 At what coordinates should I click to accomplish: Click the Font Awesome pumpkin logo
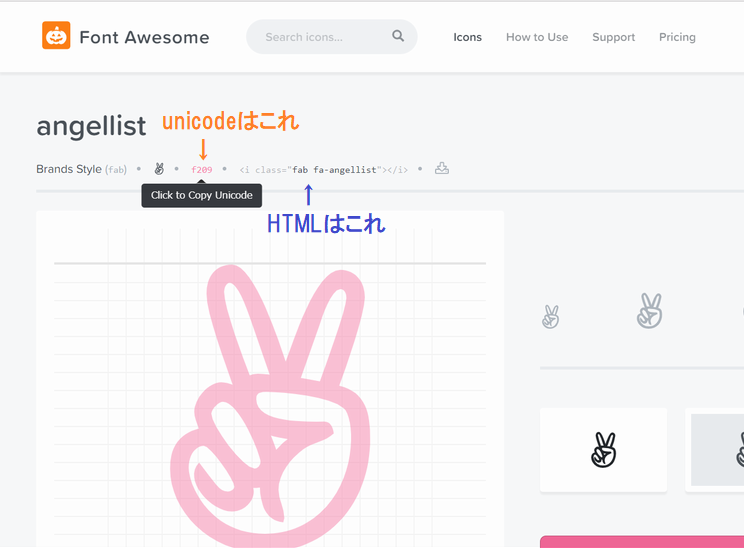[56, 35]
